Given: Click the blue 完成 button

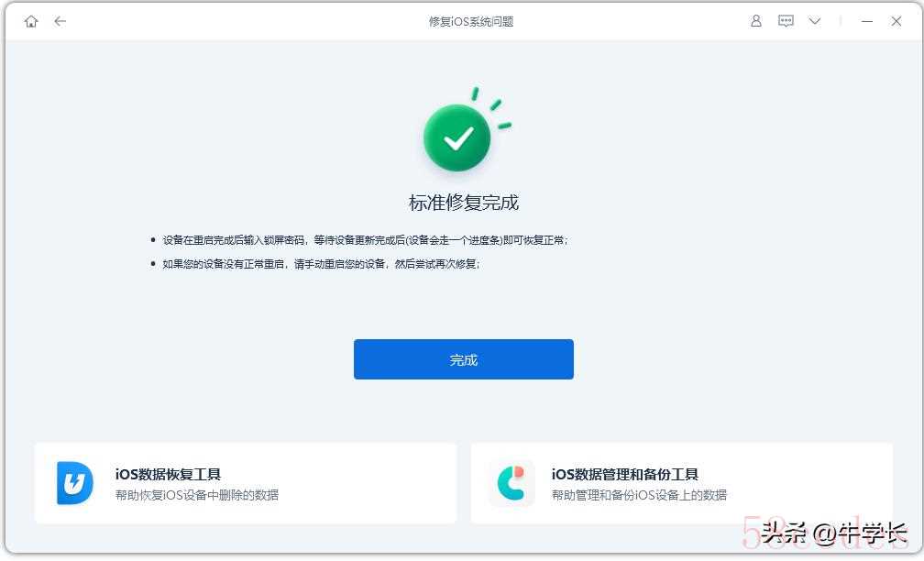Looking at the screenshot, I should click(463, 359).
